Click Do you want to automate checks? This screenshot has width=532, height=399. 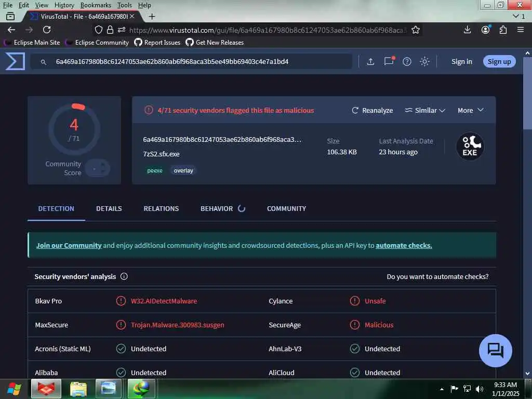click(x=437, y=276)
